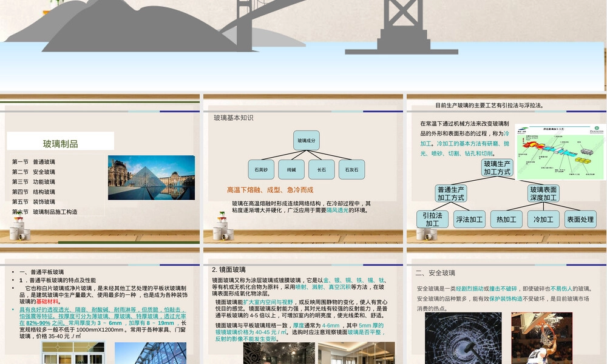Select bullet 1．普通平板玻璃的特点及性能

point(58,280)
